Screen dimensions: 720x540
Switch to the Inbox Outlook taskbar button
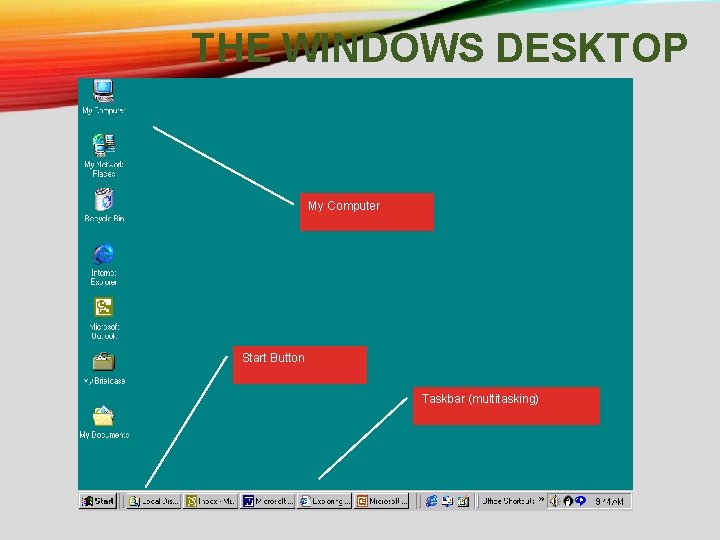click(211, 501)
